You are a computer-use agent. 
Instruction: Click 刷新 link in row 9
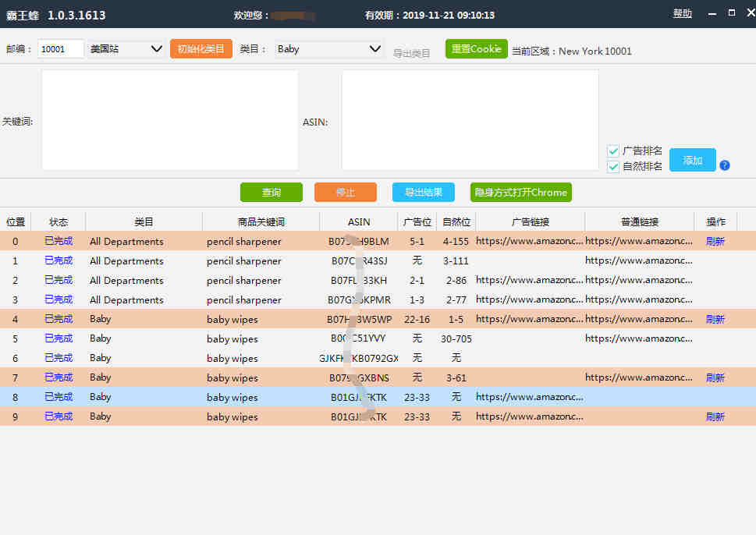tap(715, 416)
